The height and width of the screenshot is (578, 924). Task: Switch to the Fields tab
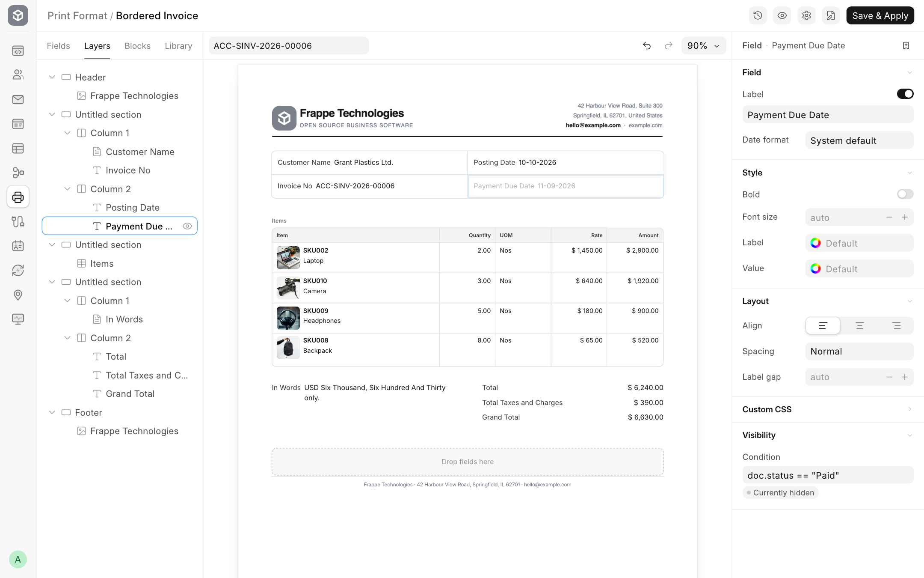(58, 46)
